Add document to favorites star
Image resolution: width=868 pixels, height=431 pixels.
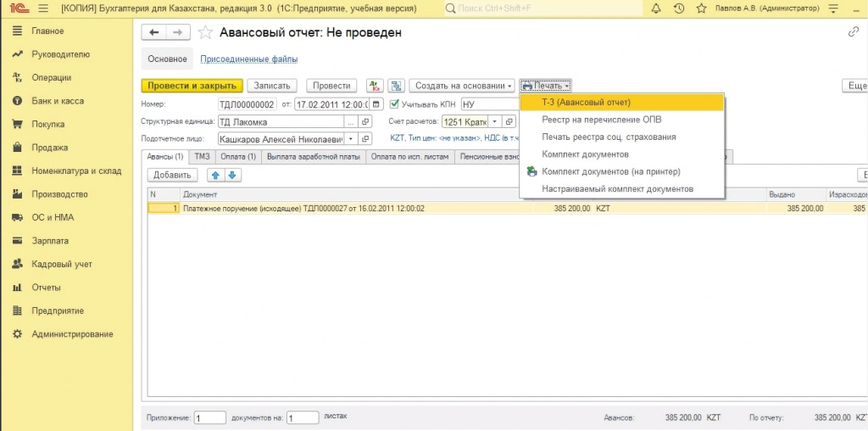(x=205, y=33)
